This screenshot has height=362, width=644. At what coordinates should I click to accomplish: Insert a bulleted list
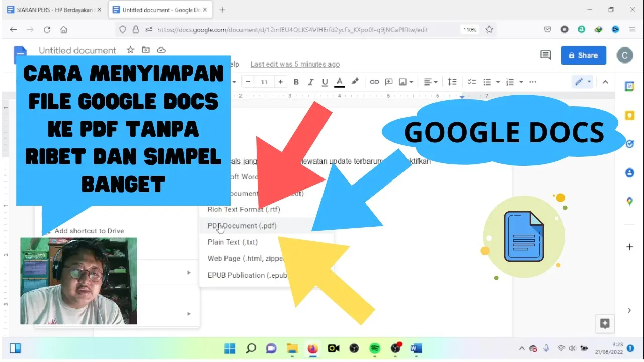click(x=487, y=82)
